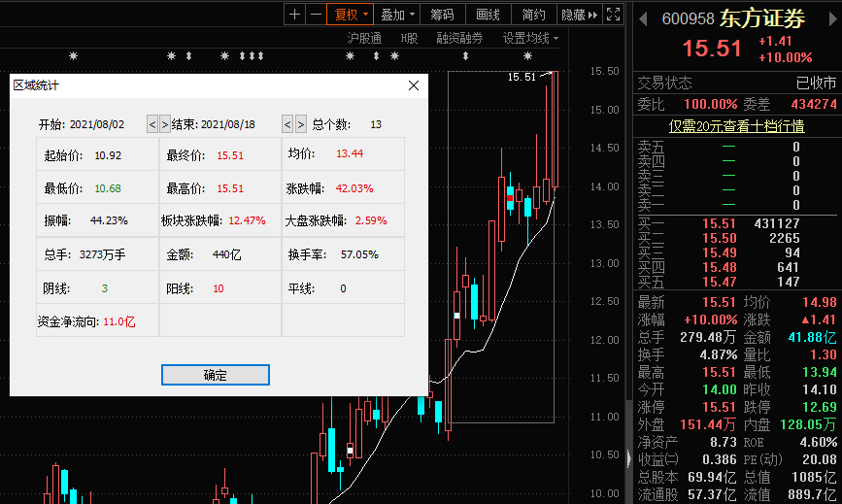Screen dimensions: 842x504
Task: Open the 叠加 overlay dropdown
Action: point(398,15)
